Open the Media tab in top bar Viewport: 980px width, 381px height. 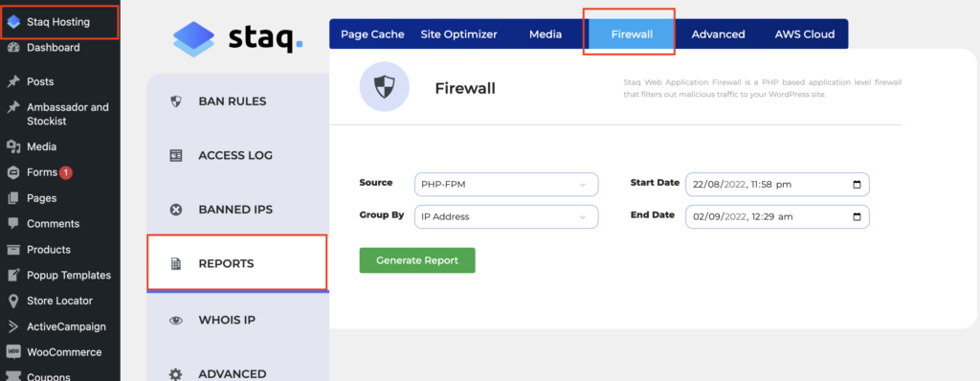click(x=546, y=34)
